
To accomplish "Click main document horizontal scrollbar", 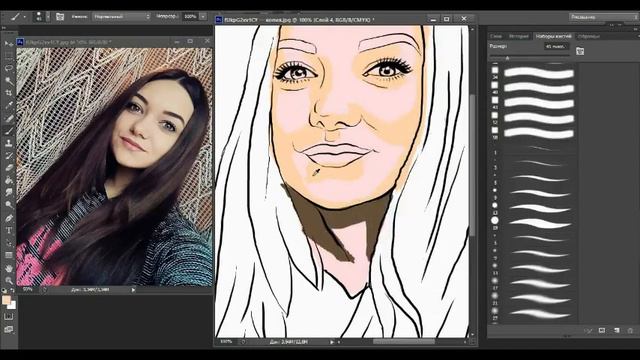I will (x=404, y=342).
